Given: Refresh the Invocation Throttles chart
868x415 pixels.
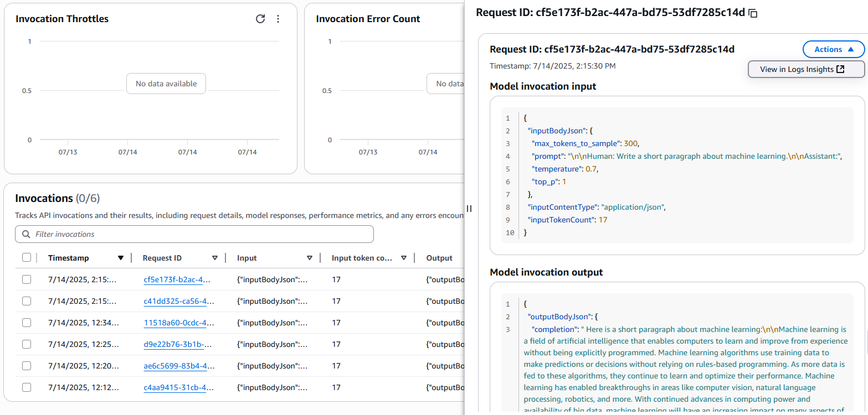Looking at the screenshot, I should pos(260,19).
